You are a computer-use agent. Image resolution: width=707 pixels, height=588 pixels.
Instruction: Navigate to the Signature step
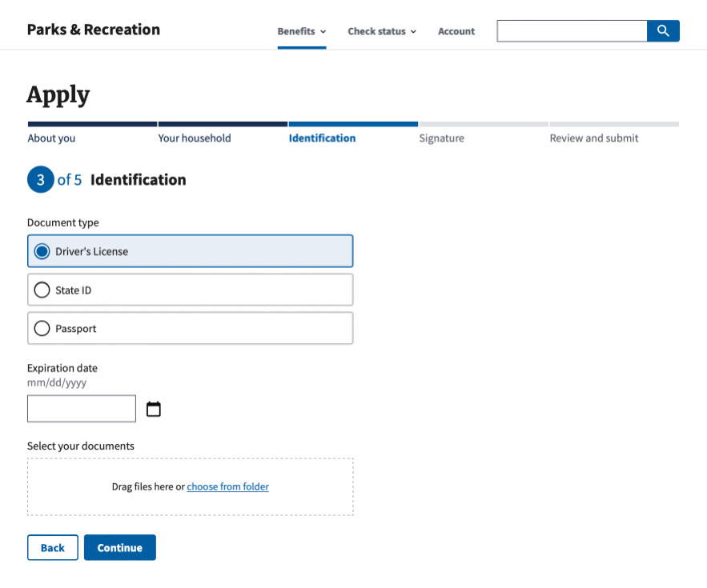click(x=441, y=138)
